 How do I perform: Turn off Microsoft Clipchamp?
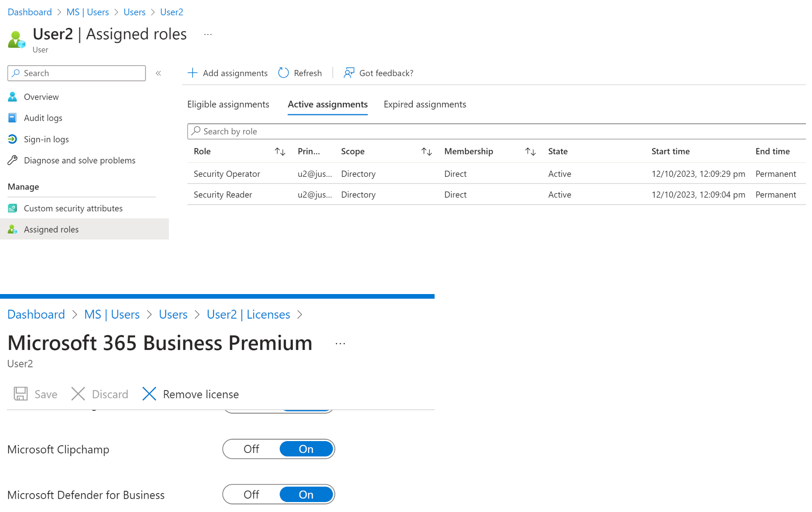[x=251, y=449]
